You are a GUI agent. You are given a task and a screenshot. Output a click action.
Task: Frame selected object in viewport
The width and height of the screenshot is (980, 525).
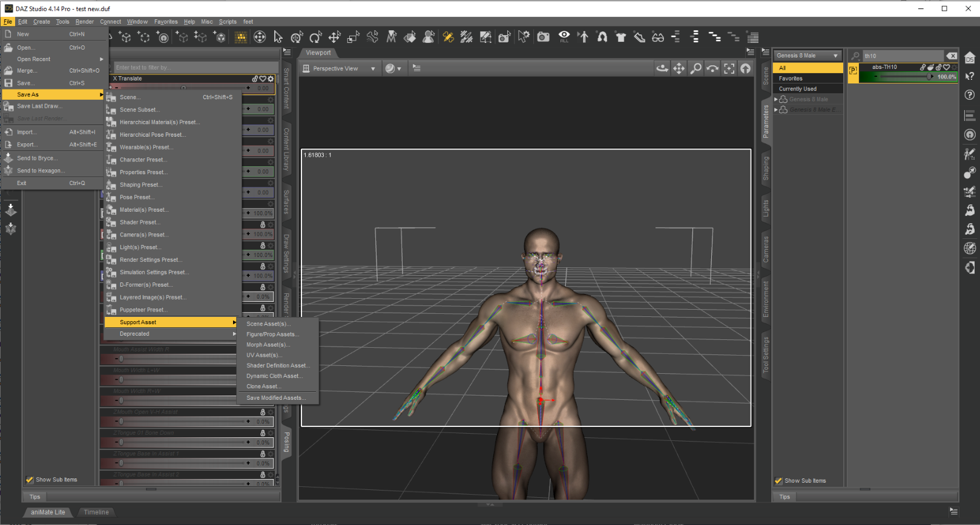729,68
